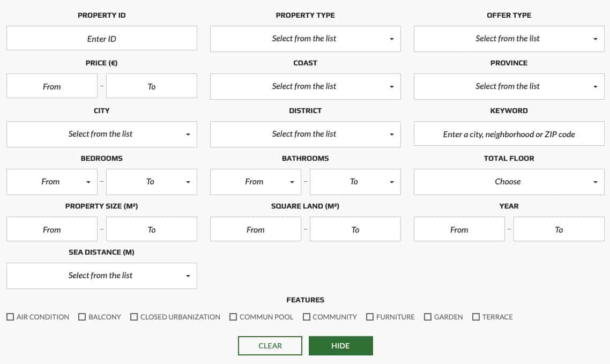The width and height of the screenshot is (610, 364).
Task: Open the Coast selection dropdown
Action: [x=306, y=86]
